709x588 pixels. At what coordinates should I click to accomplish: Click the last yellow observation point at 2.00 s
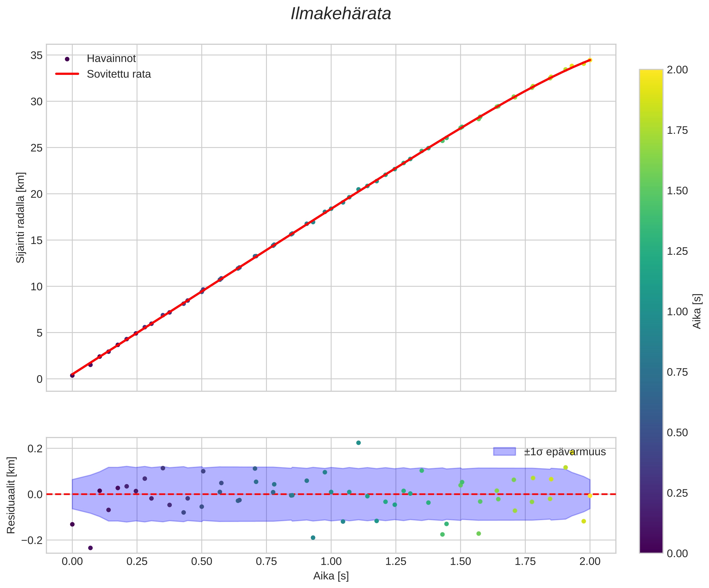point(590,60)
